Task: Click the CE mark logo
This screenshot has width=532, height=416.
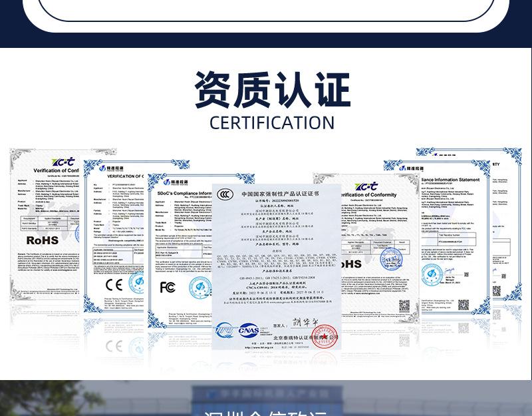Action: click(x=114, y=285)
